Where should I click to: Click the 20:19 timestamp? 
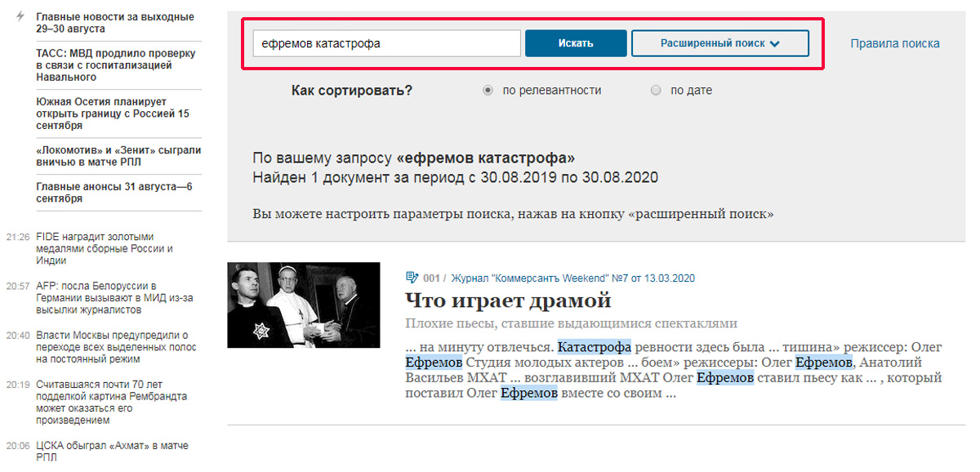coord(18,384)
